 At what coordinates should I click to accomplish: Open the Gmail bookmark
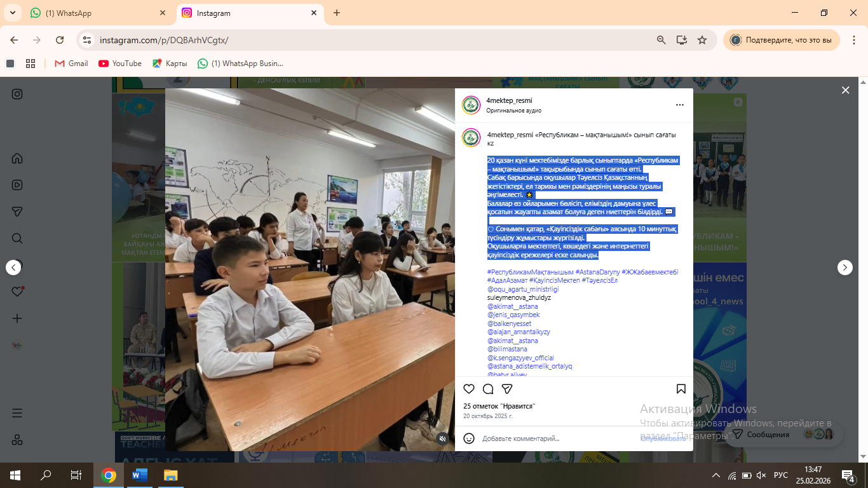[x=71, y=64]
